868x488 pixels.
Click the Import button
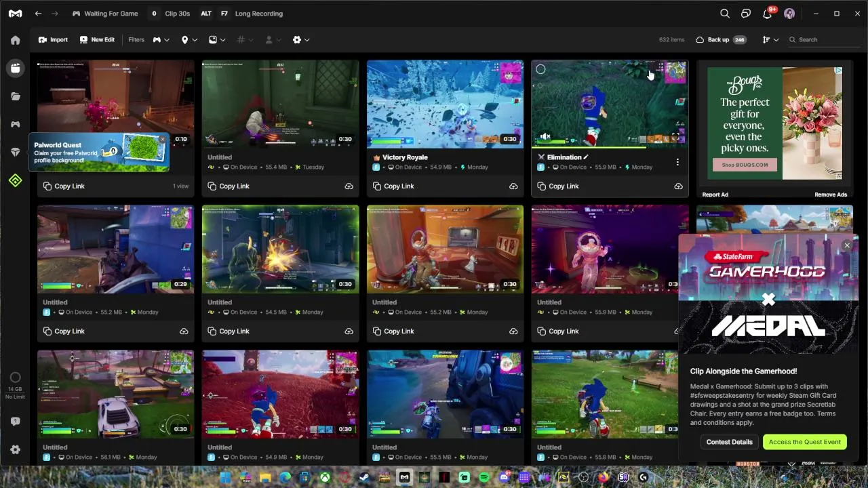pos(53,40)
